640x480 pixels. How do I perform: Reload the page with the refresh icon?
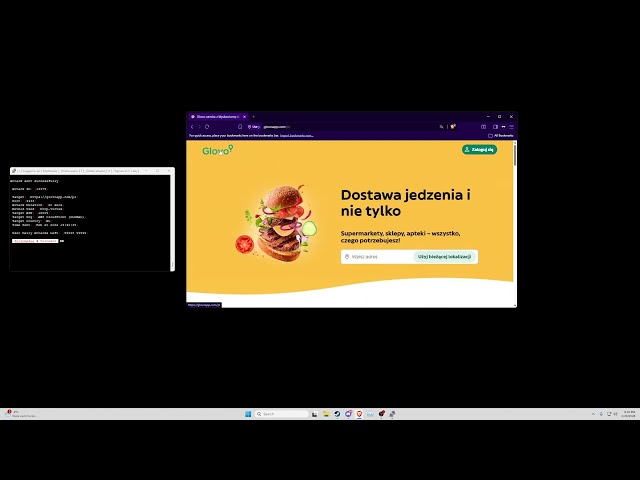pos(207,127)
